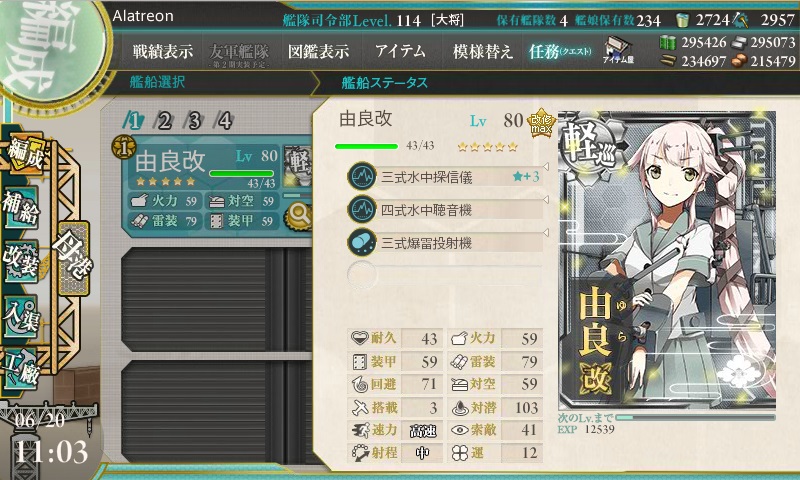
Task: Click the magnifier detail icon on 由良改
Action: click(x=299, y=216)
